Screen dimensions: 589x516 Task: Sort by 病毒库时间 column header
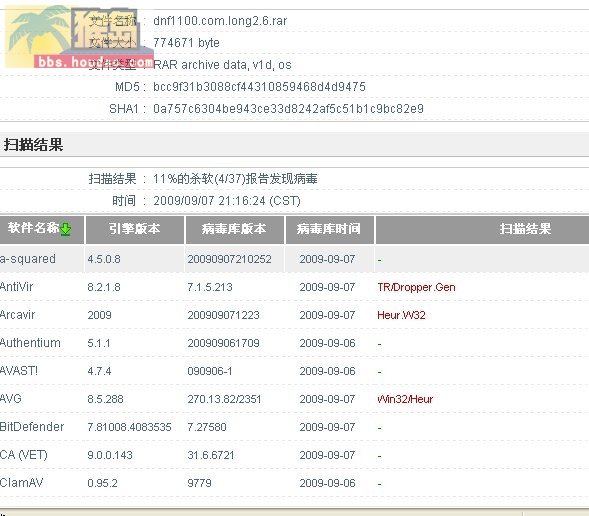[x=329, y=229]
